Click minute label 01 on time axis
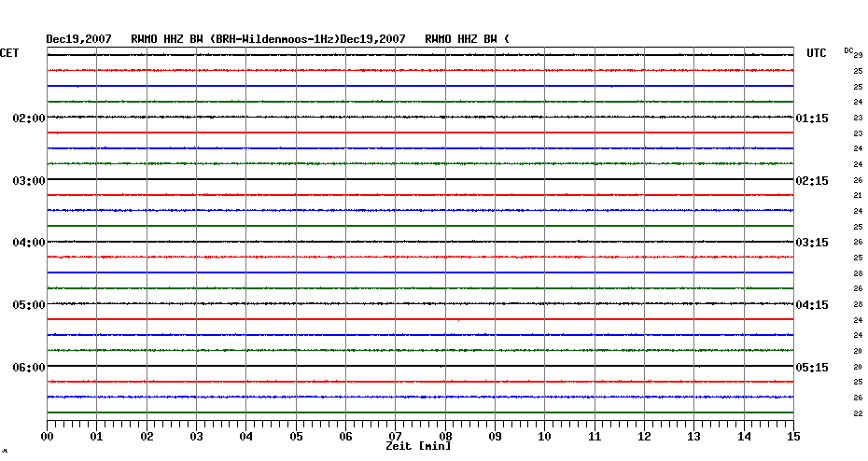 point(96,437)
